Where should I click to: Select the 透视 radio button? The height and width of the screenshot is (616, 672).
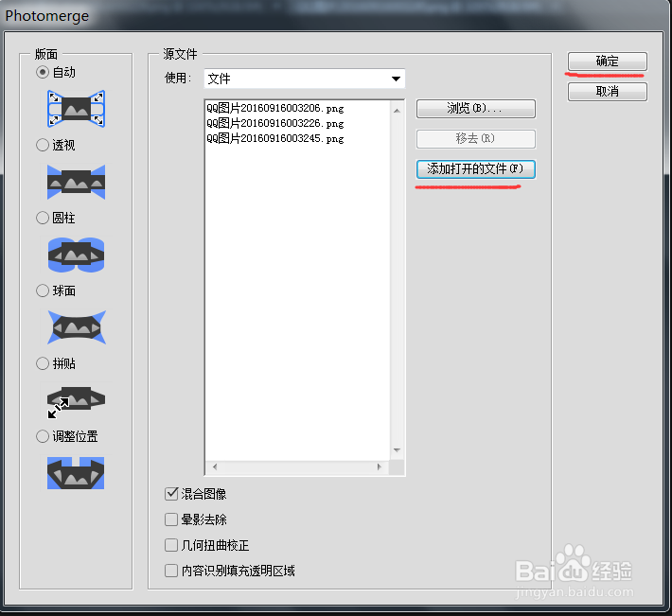43,145
